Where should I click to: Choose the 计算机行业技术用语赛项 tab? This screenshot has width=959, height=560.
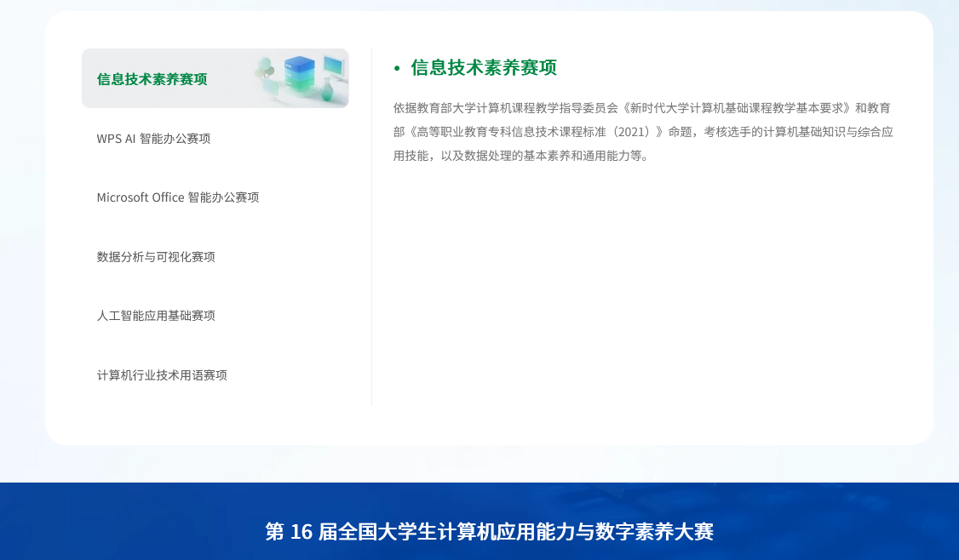pyautogui.click(x=162, y=375)
